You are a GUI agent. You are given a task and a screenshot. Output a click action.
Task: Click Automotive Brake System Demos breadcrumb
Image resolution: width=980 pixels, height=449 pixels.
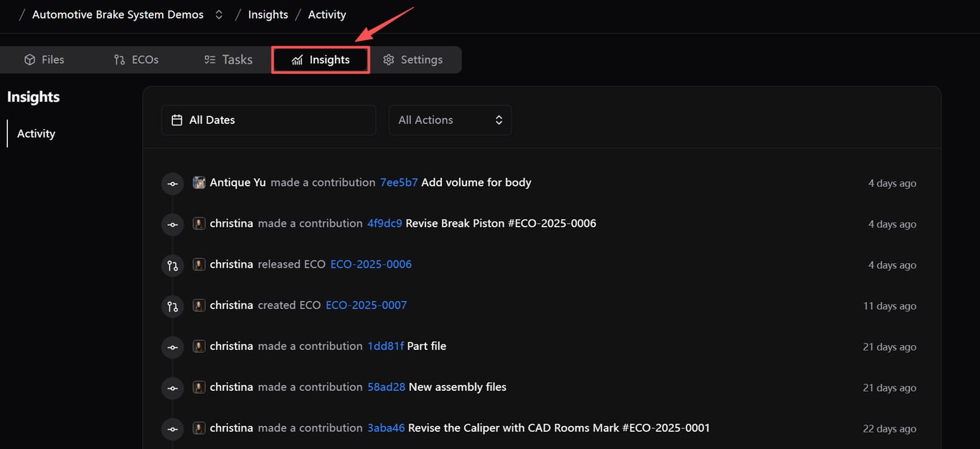[x=118, y=14]
